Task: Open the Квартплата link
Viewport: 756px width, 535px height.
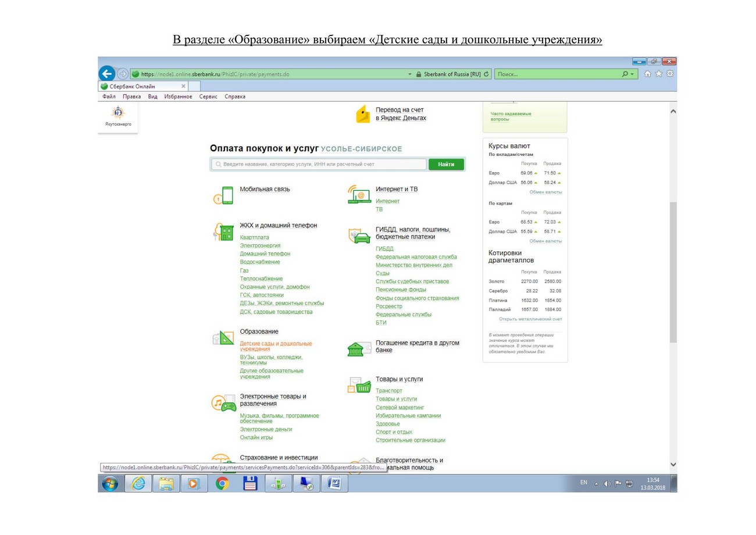Action: 254,237
